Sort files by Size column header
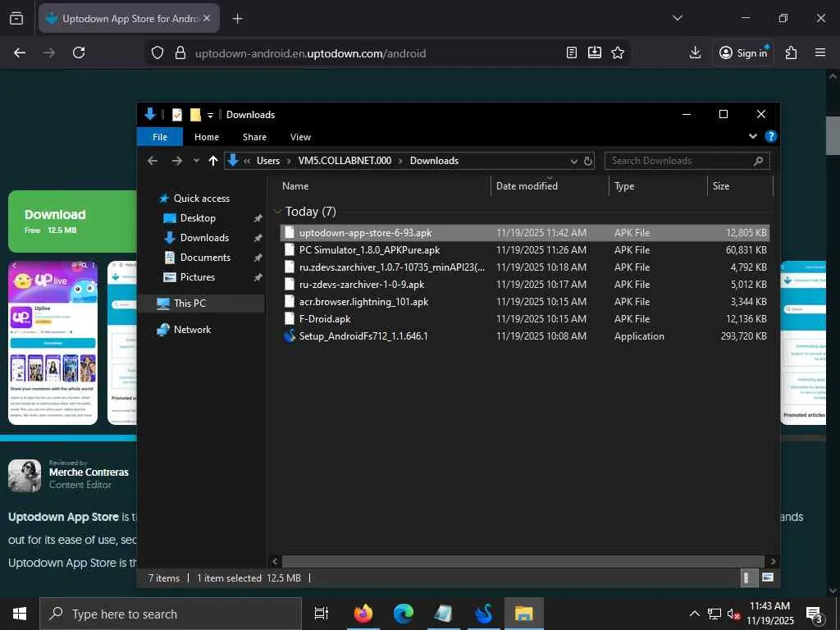This screenshot has height=630, width=840. (x=720, y=186)
